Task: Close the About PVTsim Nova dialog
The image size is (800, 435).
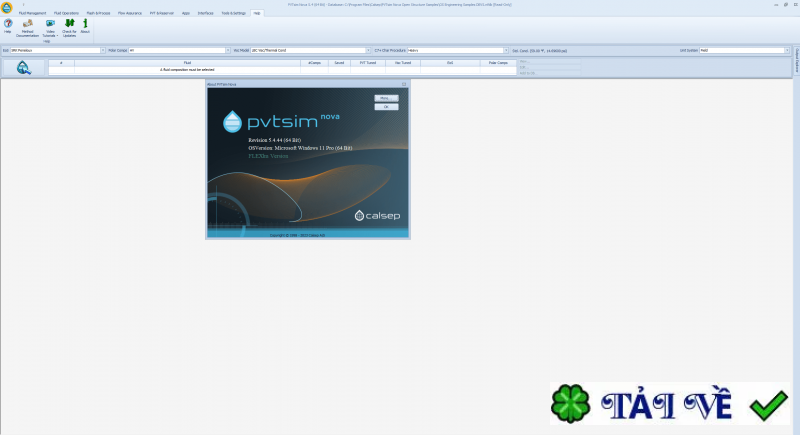Action: [404, 84]
